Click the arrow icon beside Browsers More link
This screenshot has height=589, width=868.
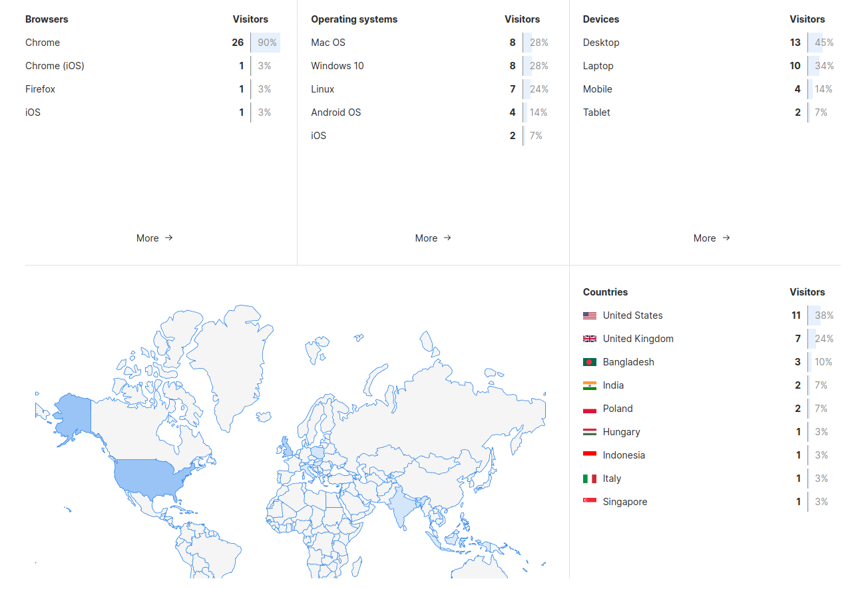pyautogui.click(x=170, y=238)
